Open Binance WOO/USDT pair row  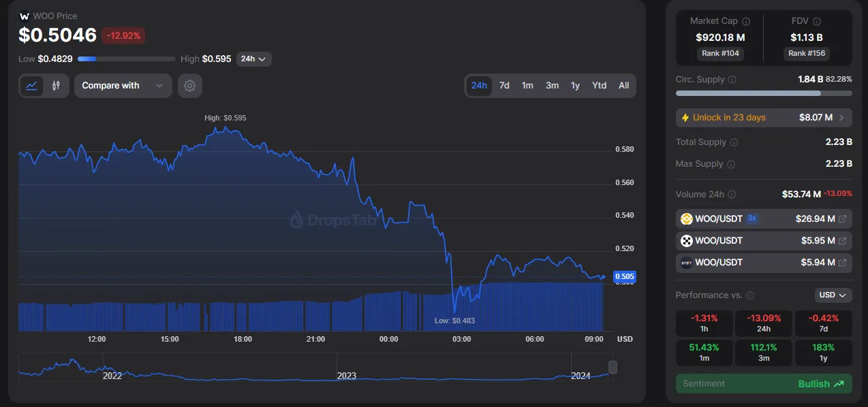[x=764, y=219]
